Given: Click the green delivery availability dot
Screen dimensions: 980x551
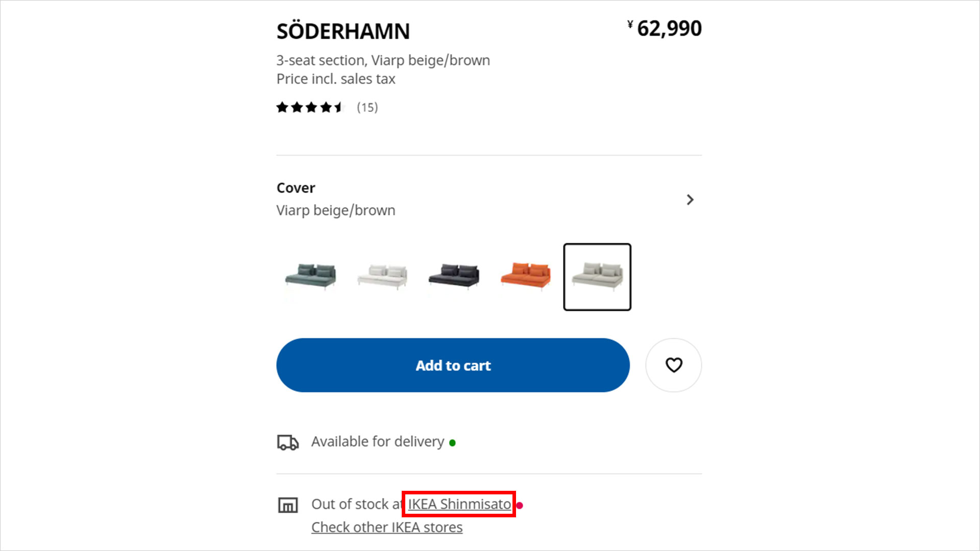Looking at the screenshot, I should 452,443.
